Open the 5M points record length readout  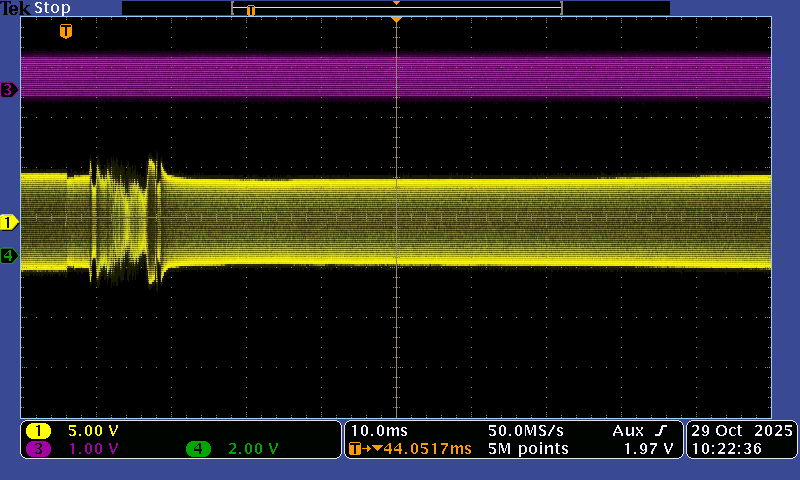point(528,449)
